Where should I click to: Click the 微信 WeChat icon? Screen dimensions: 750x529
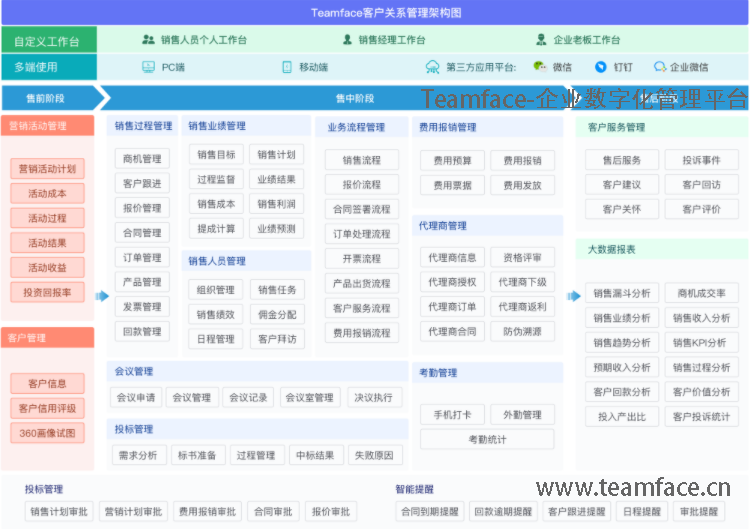click(540, 67)
